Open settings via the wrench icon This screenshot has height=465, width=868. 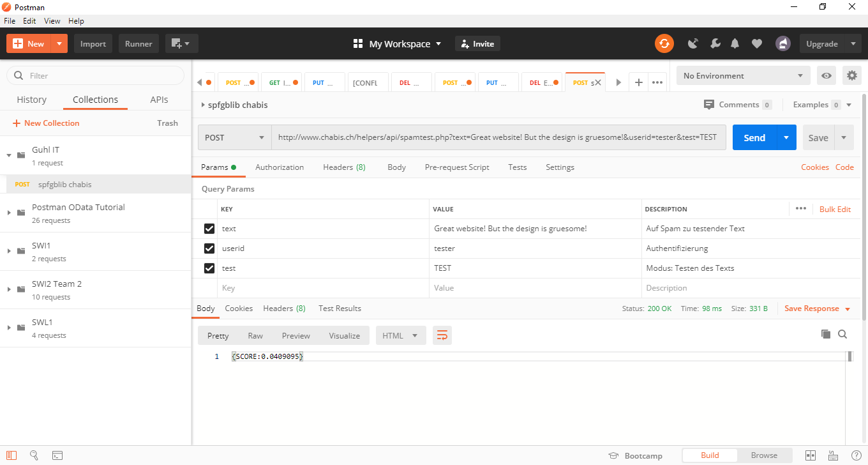click(715, 43)
